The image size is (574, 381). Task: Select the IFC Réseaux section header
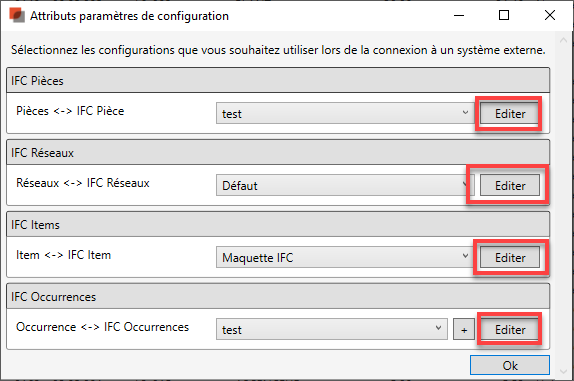coord(278,152)
